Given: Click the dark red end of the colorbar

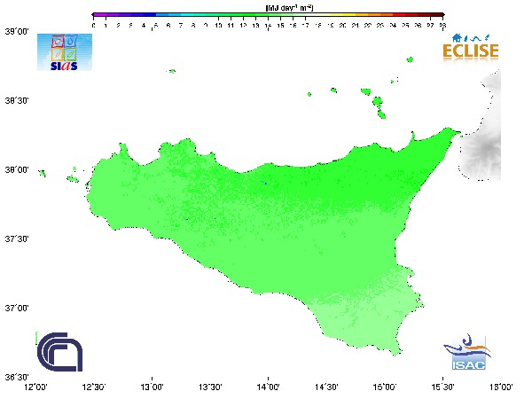Looking at the screenshot, I should 437,15.
